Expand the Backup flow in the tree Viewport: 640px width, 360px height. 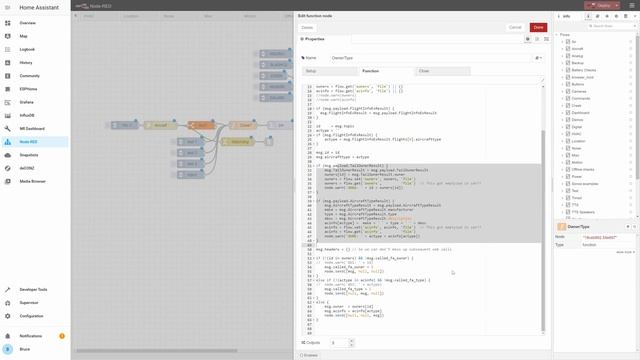[x=562, y=63]
